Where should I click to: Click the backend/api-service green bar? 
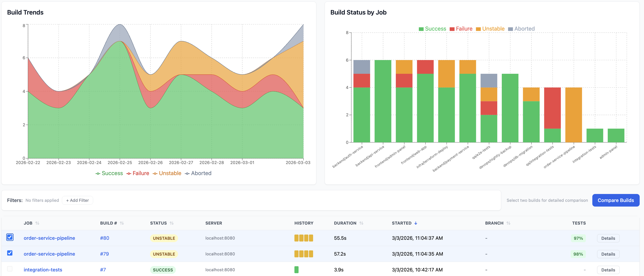click(383, 101)
